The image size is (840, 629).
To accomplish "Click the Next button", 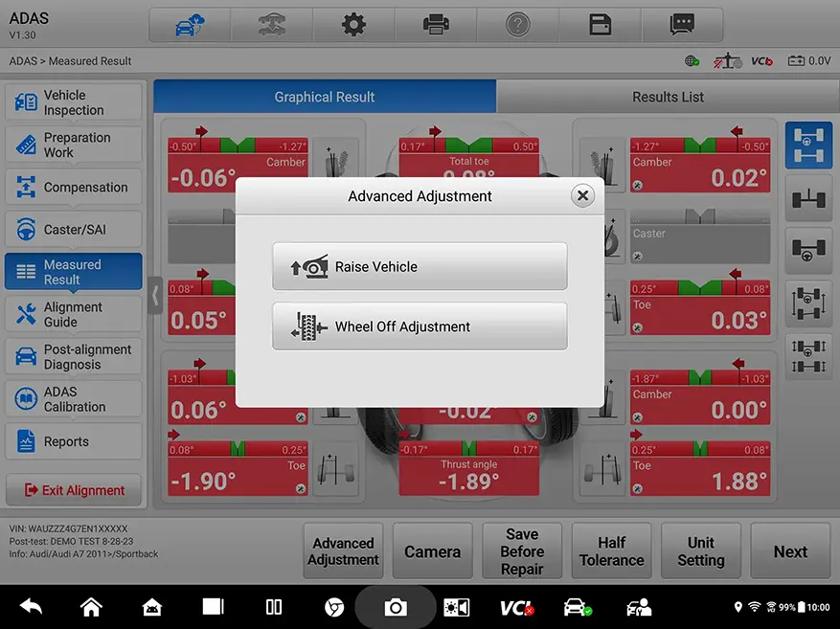I will click(790, 551).
